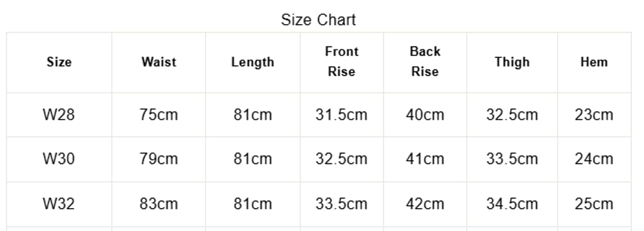
Task: Click the Size Chart title
Action: [318, 20]
